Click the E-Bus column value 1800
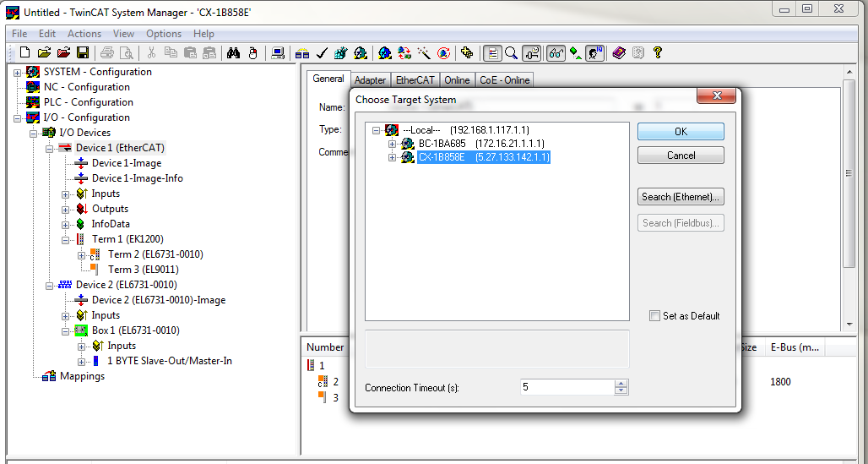Screen dimensions: 868x464 pyautogui.click(x=780, y=382)
